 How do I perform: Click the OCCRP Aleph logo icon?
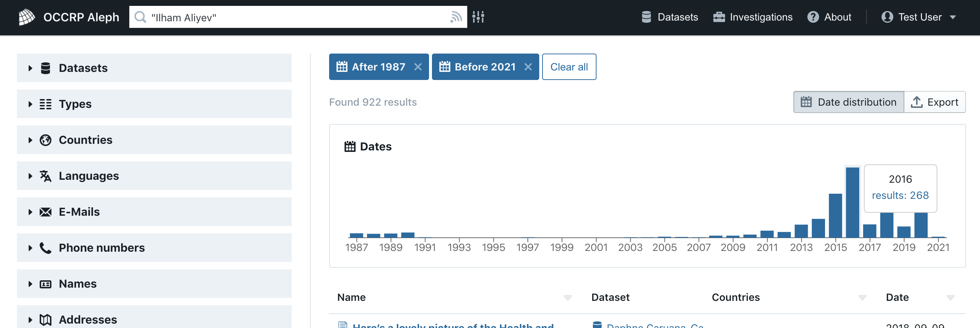pos(26,17)
